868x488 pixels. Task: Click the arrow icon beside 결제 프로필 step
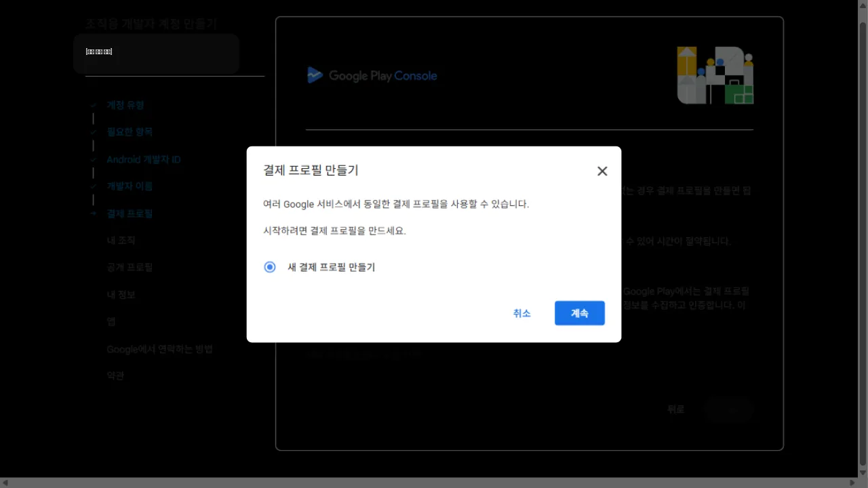click(x=93, y=213)
